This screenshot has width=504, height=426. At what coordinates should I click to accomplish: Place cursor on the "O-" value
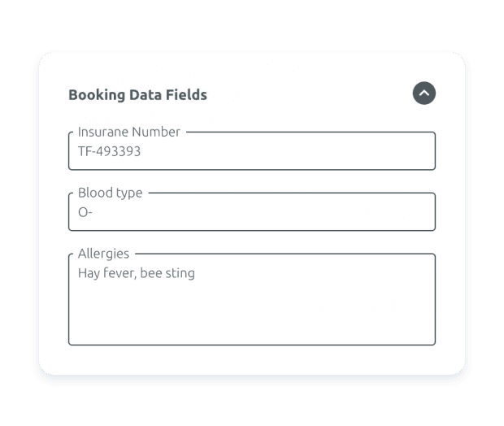pyautogui.click(x=85, y=212)
